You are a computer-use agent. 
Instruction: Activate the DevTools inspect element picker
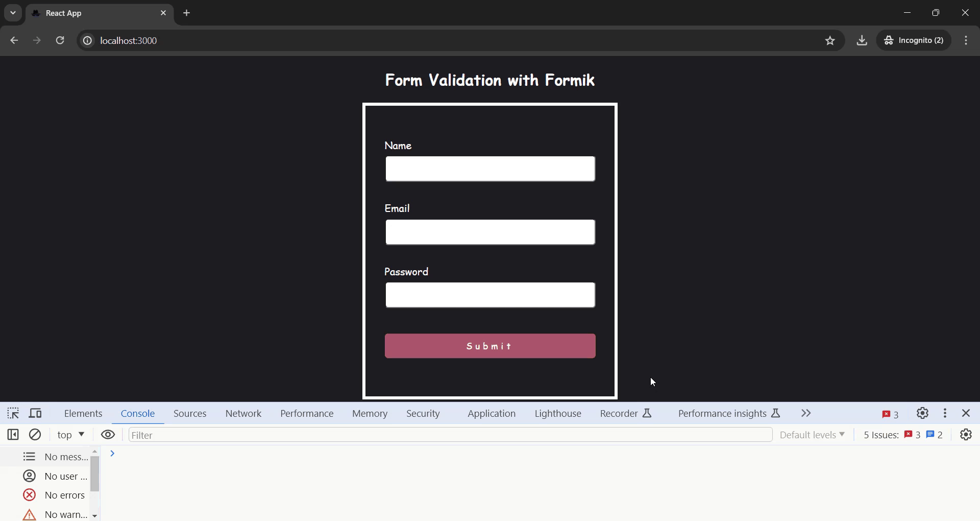point(13,413)
